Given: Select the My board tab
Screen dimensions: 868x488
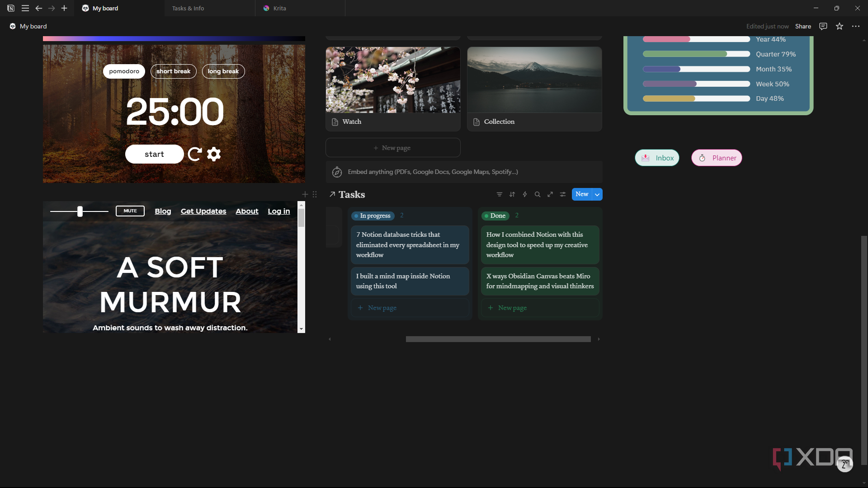Looking at the screenshot, I should pyautogui.click(x=120, y=8).
